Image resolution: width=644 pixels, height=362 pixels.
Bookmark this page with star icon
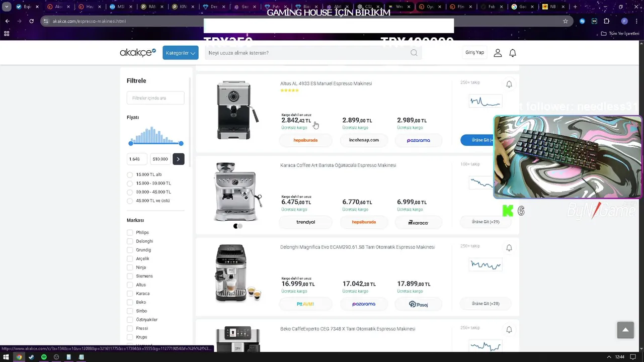(x=566, y=21)
